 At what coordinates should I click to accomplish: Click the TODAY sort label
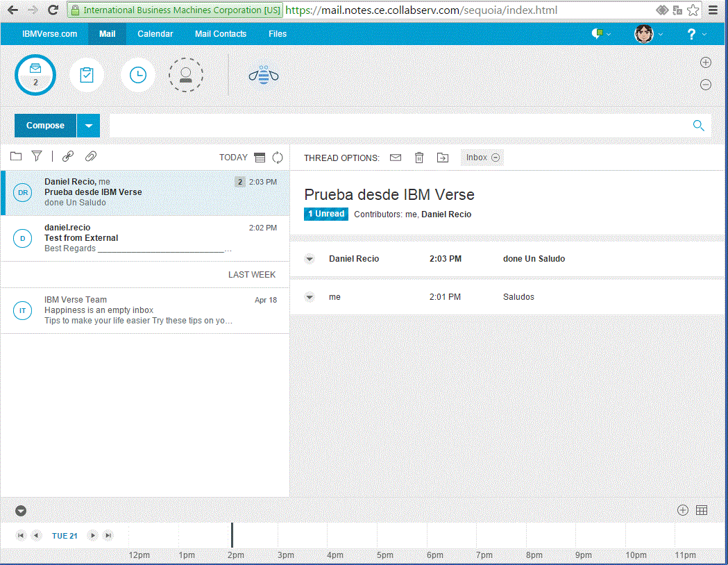click(234, 158)
